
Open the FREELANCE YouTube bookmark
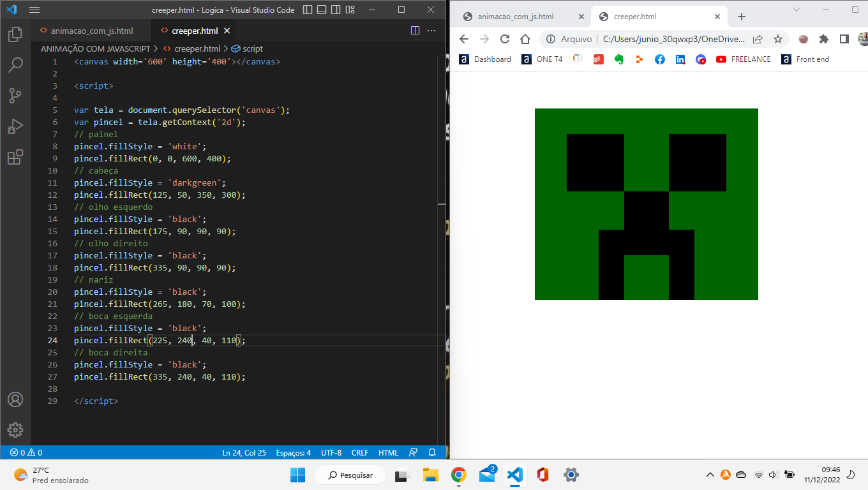click(744, 59)
